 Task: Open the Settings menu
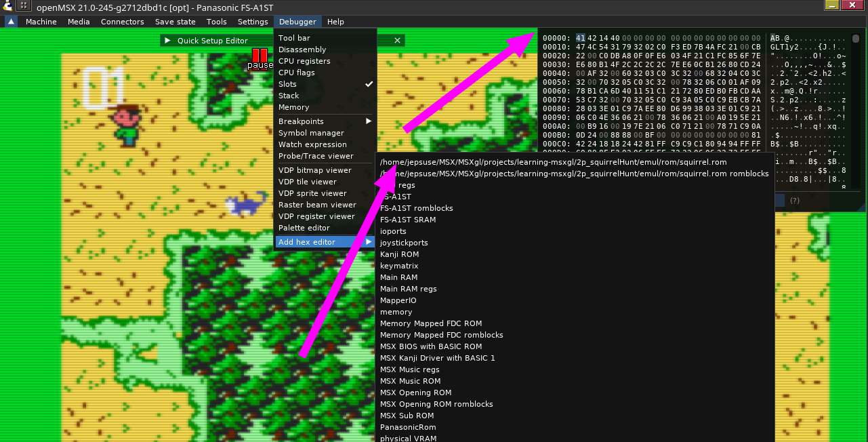pos(253,22)
